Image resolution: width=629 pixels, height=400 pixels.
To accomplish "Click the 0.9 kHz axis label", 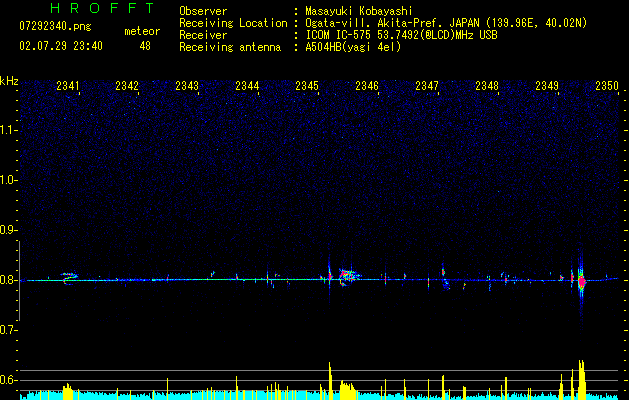I will click(x=8, y=230).
